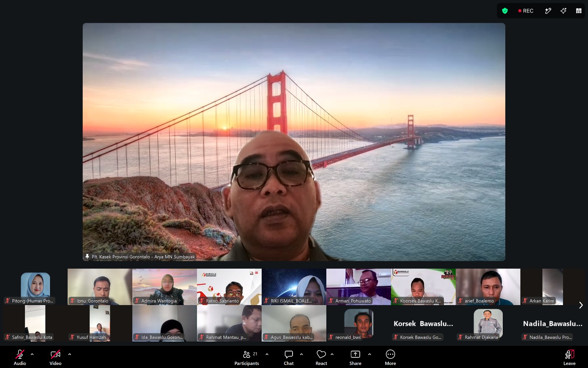
Task: Expand audio settings arrow next to Audio
Action: point(32,354)
